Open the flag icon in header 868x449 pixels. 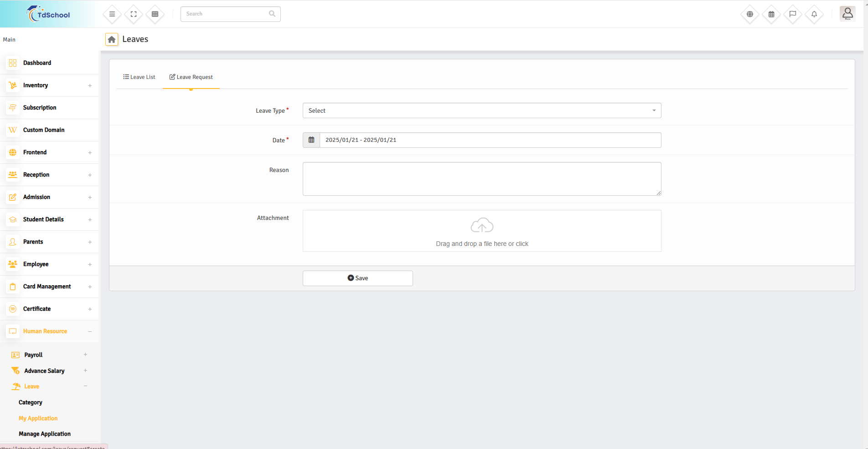click(792, 14)
